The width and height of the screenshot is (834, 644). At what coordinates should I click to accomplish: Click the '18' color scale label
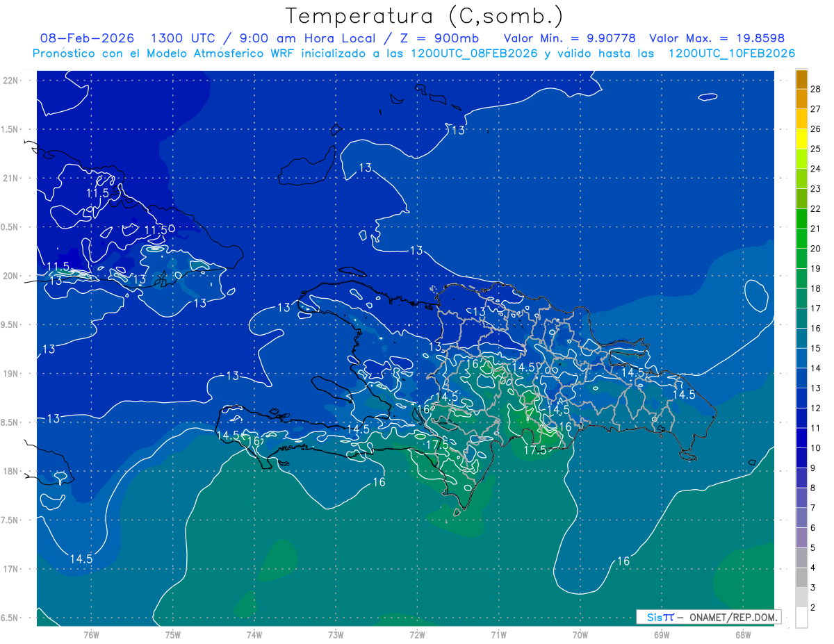816,288
